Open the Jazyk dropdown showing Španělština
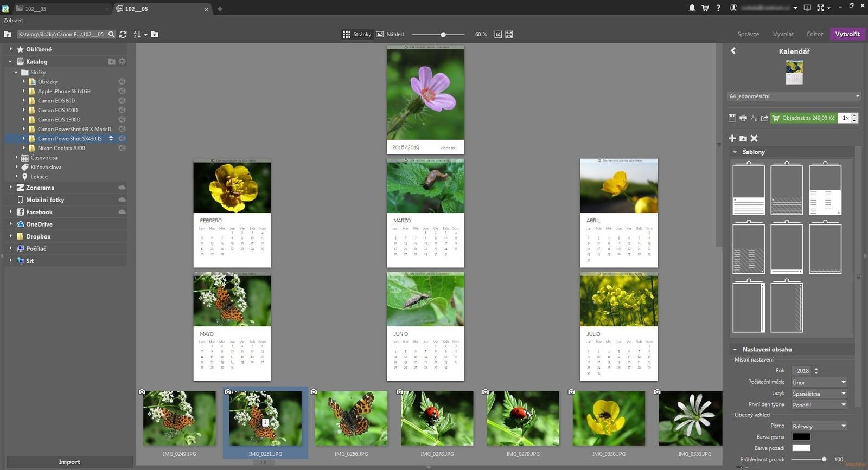 click(x=819, y=394)
